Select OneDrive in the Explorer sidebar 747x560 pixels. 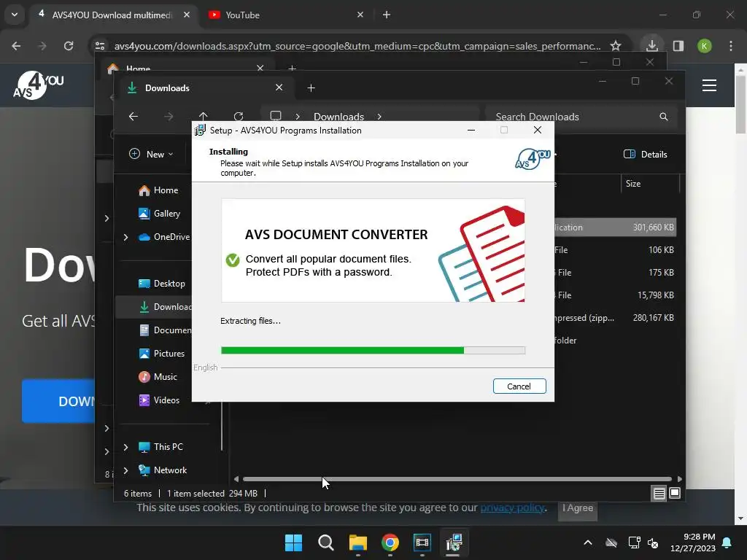tap(164, 237)
